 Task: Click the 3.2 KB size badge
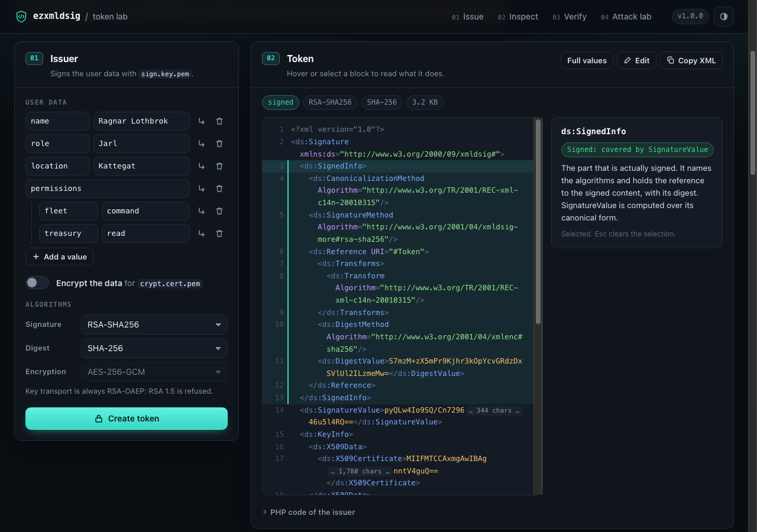point(425,102)
